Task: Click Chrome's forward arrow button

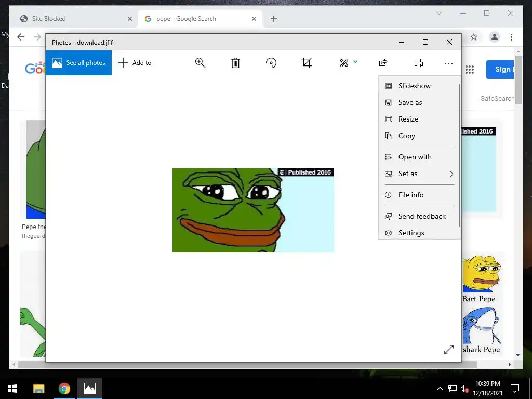Action: [x=37, y=37]
